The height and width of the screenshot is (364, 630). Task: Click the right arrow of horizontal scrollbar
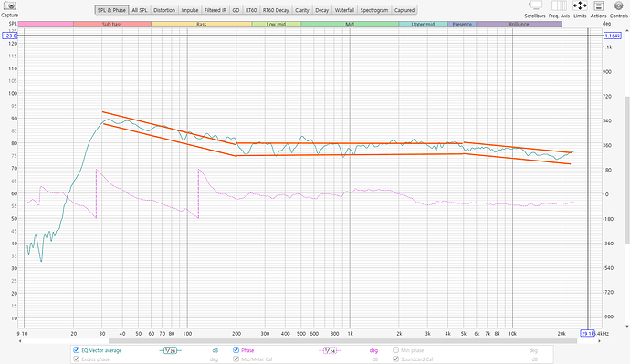pos(599,341)
